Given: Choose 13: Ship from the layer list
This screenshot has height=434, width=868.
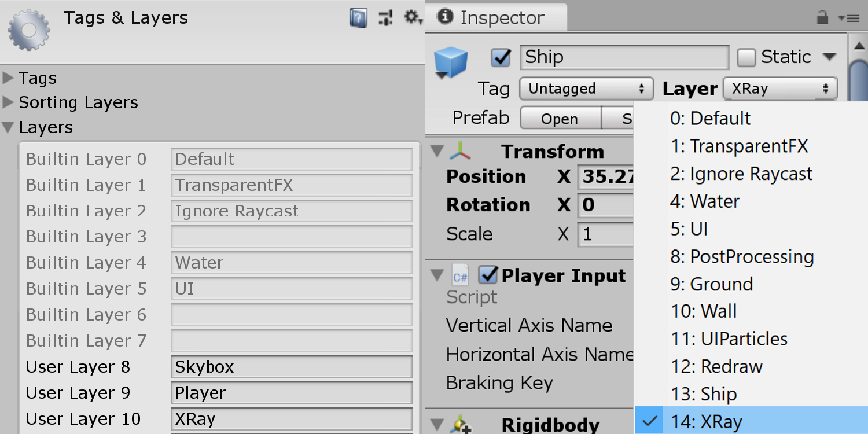Looking at the screenshot, I should coord(703,394).
